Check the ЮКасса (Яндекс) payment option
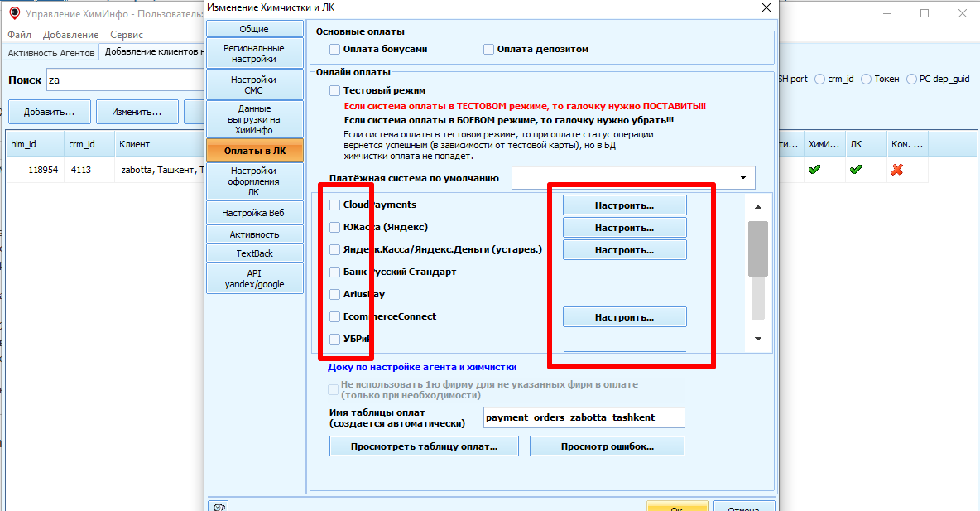Viewport: 980px width, 511px height. click(x=335, y=227)
